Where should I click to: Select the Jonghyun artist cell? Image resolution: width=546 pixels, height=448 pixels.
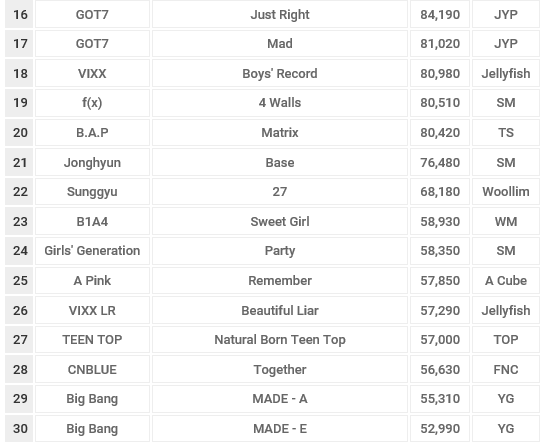[x=92, y=162]
